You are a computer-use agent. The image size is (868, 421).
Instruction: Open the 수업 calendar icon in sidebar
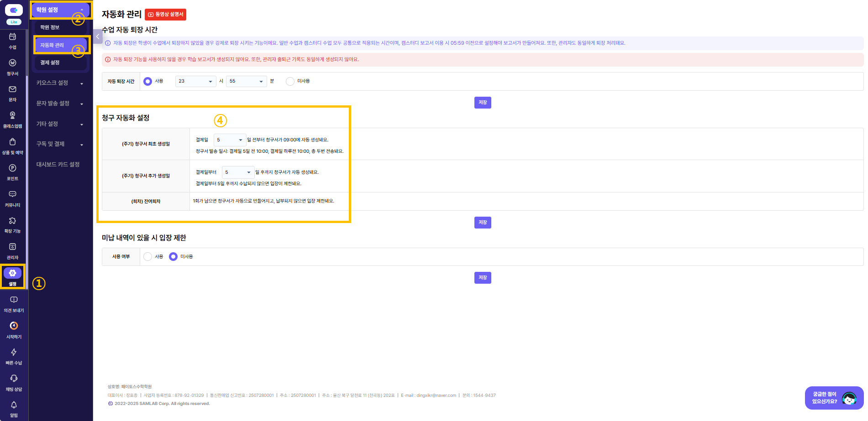tap(12, 36)
